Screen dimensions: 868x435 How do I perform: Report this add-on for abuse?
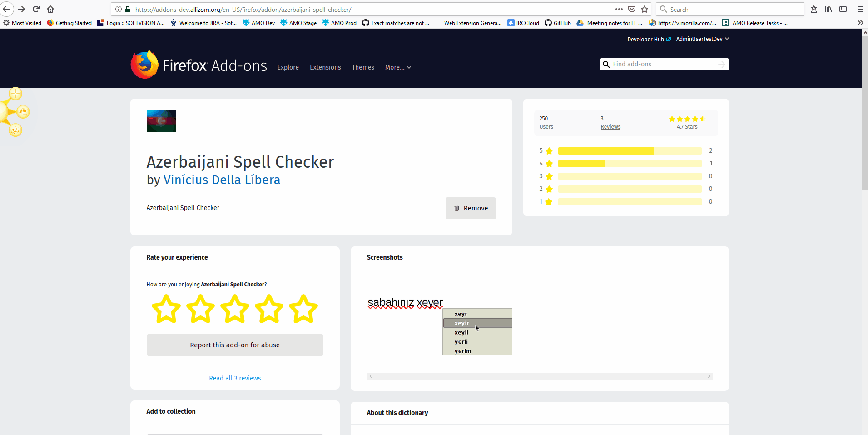tap(235, 345)
